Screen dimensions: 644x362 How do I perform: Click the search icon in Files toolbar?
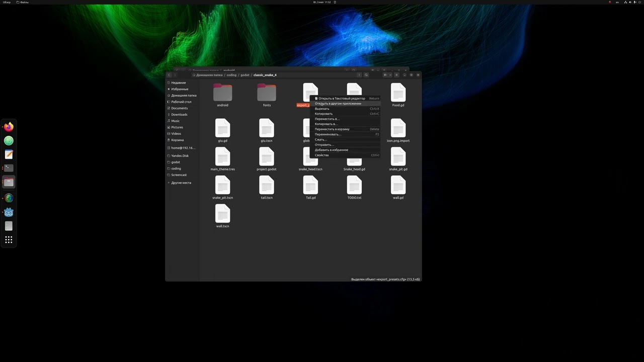(x=366, y=75)
